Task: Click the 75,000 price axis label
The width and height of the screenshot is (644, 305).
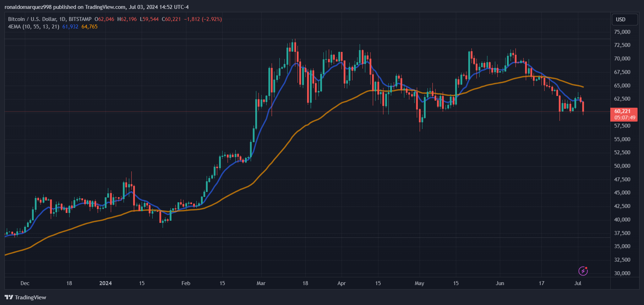Action: click(x=622, y=32)
